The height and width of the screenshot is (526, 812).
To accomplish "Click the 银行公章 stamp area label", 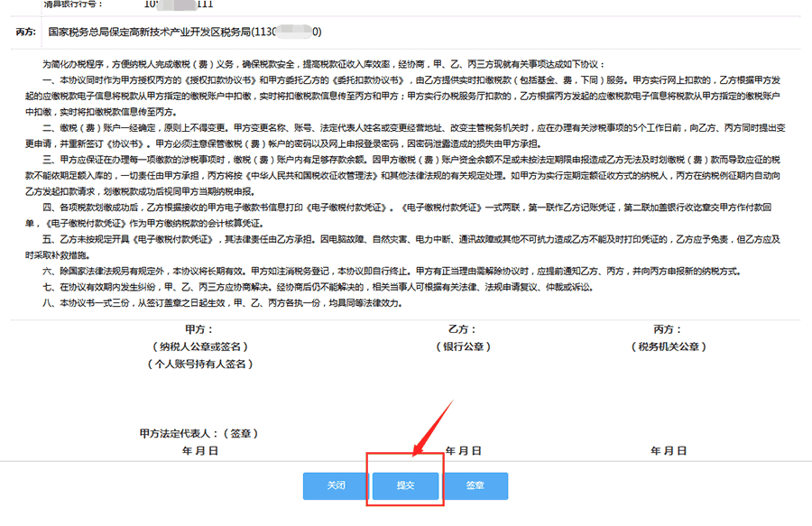I will [x=462, y=346].
